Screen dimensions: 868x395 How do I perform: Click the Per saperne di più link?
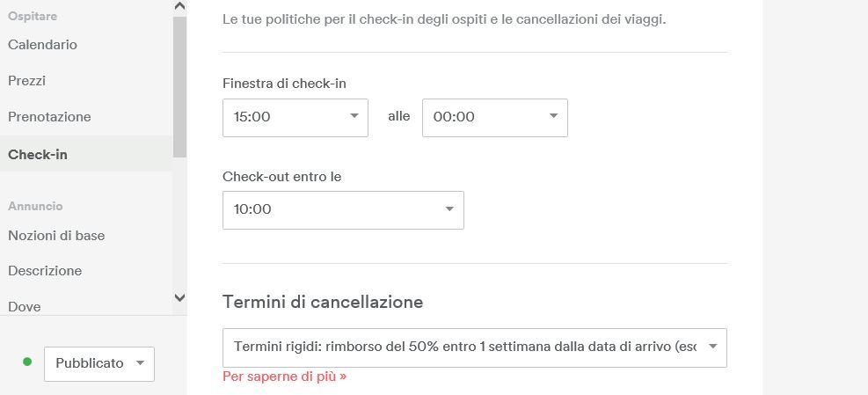pyautogui.click(x=284, y=377)
